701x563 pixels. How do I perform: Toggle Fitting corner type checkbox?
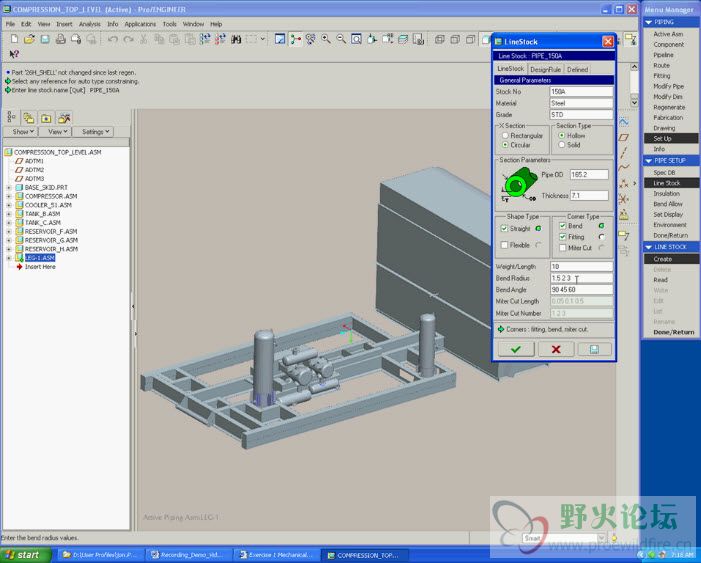pyautogui.click(x=562, y=237)
